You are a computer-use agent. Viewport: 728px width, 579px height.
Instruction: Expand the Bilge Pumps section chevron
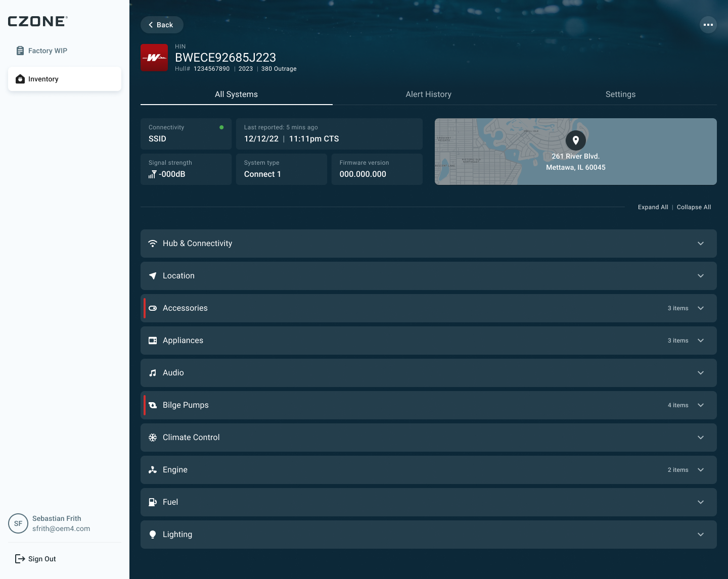(x=701, y=405)
